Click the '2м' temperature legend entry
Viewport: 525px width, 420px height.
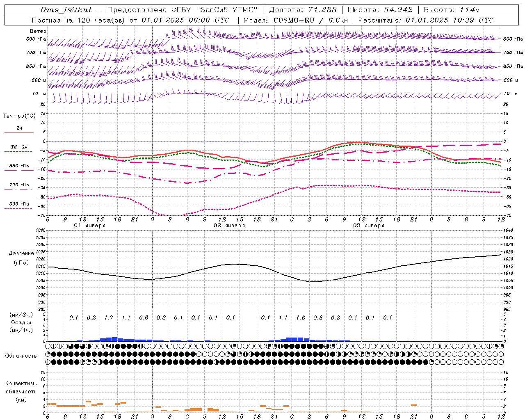tap(19, 128)
